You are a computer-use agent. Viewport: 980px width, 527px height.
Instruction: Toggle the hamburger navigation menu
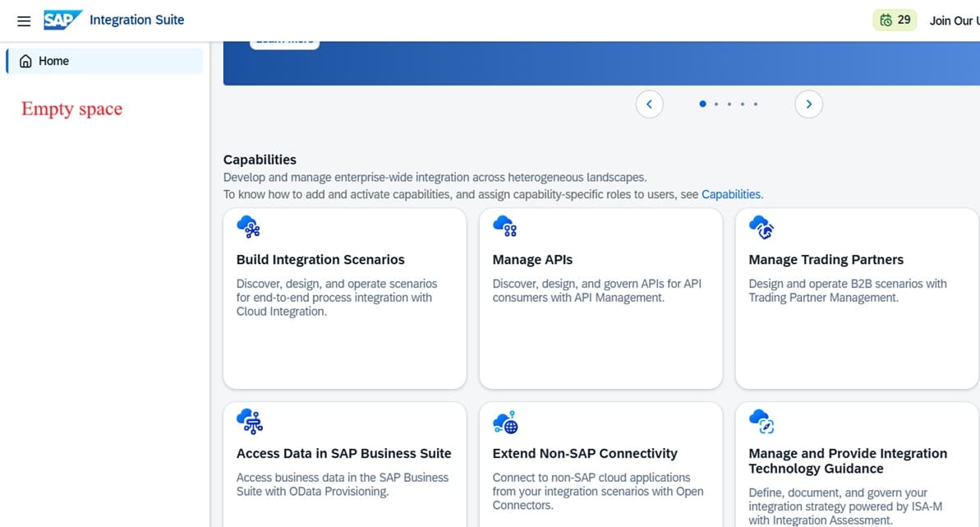[24, 21]
